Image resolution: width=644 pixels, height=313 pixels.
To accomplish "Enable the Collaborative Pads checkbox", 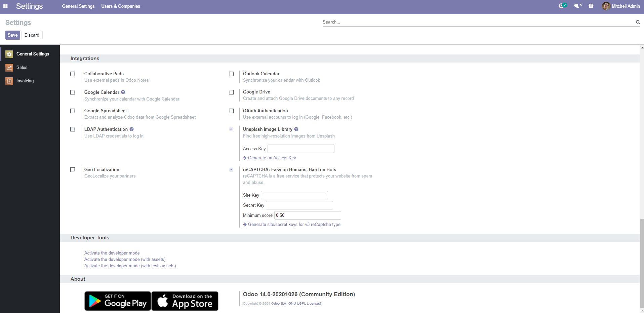I will tap(73, 74).
